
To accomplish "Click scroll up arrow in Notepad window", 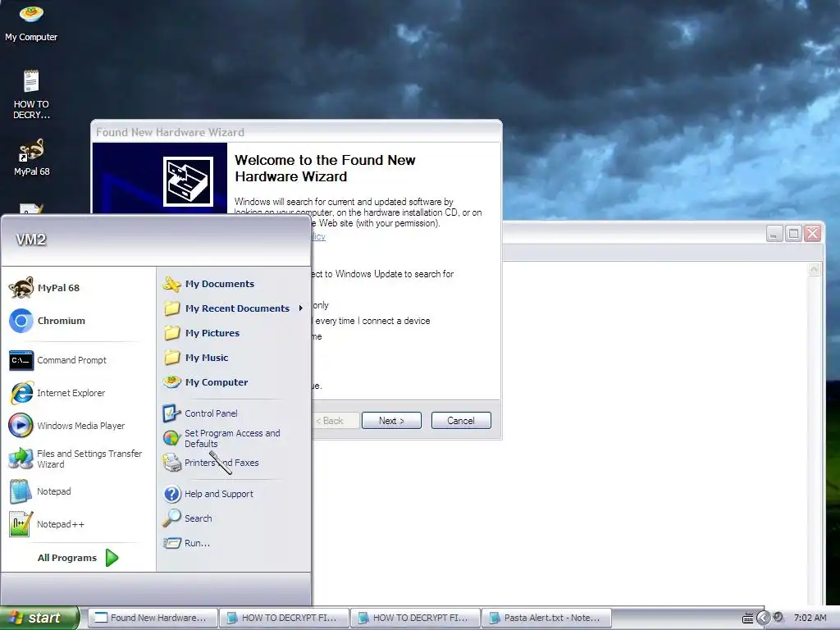I will [815, 269].
